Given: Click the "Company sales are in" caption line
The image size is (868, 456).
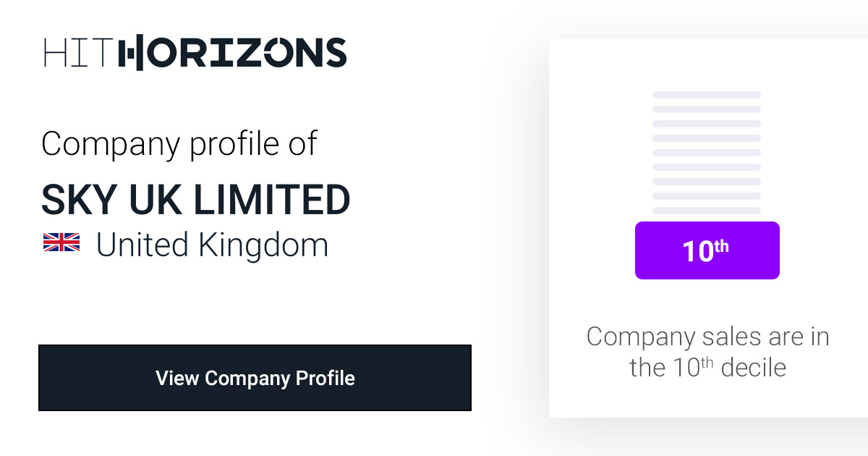Looking at the screenshot, I should (707, 337).
